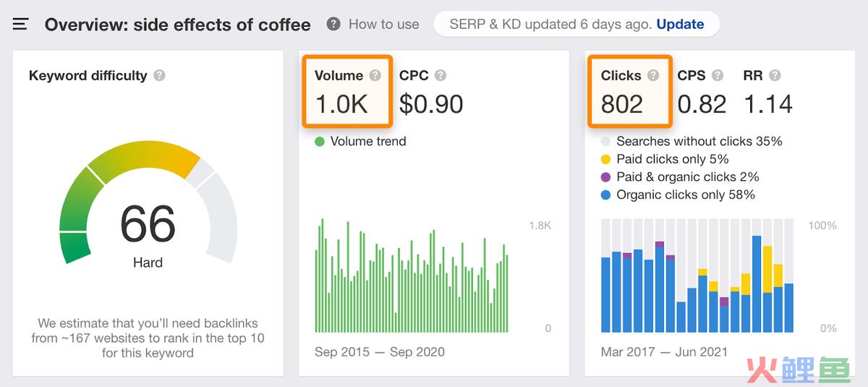Click the purple Paid & organic clicks dot
The height and width of the screenshot is (387, 868).
605,177
